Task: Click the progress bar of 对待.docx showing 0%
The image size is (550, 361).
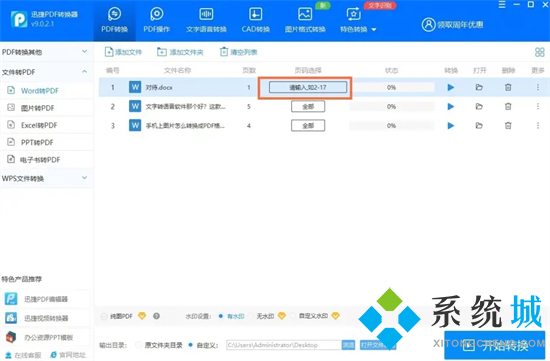Action: coord(392,87)
